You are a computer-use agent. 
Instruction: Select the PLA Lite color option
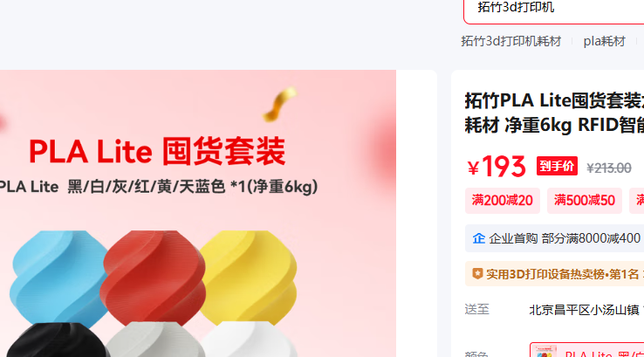(587, 350)
